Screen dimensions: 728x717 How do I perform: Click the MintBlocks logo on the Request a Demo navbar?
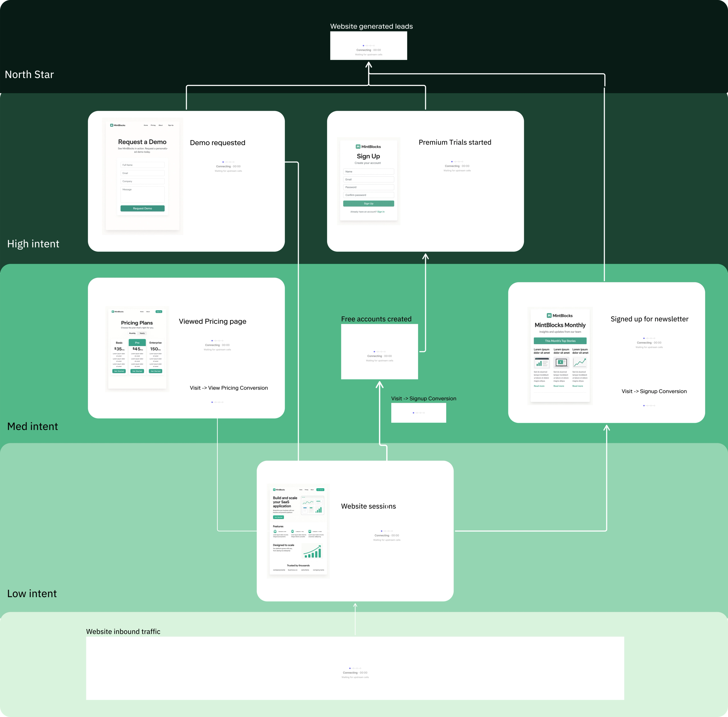click(112, 125)
